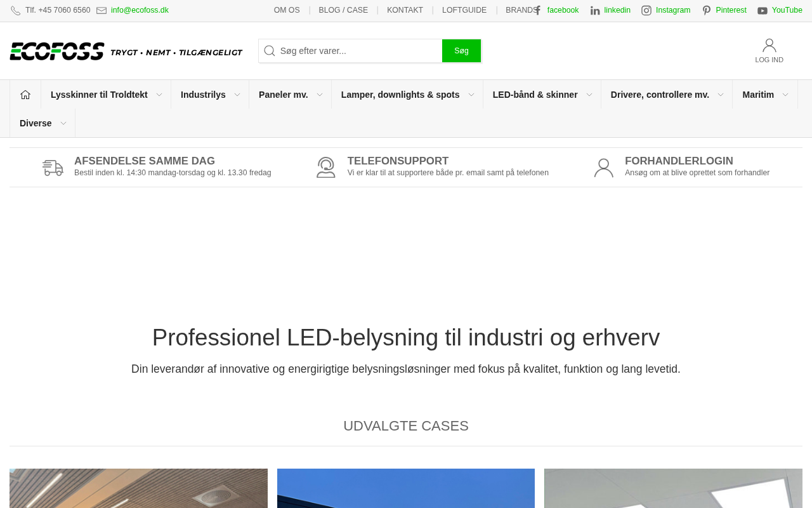Click the delivery truck icon
Viewport: 812px width, 508px height.
click(53, 168)
